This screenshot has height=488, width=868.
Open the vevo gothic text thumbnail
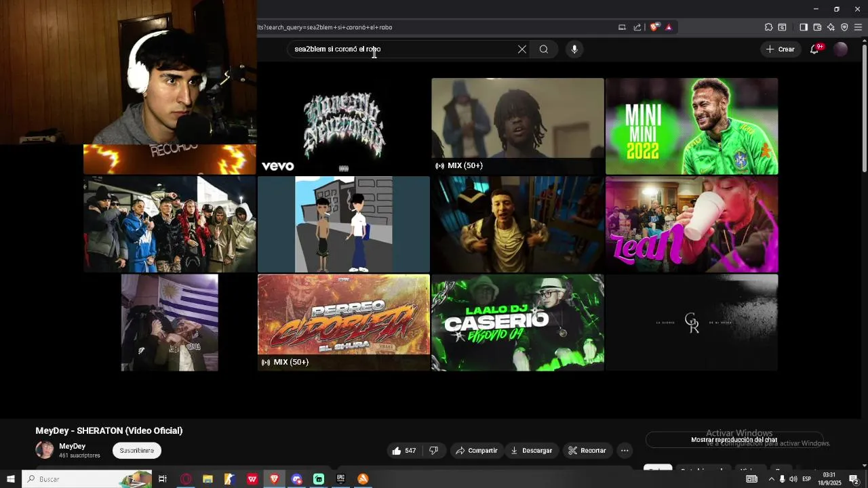tap(344, 126)
